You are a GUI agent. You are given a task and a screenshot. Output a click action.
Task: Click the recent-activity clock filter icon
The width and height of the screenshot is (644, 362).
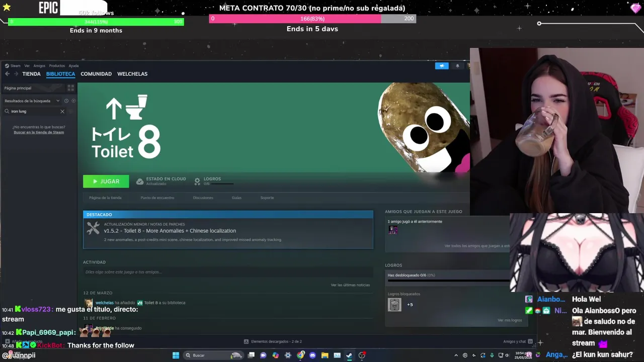(66, 101)
